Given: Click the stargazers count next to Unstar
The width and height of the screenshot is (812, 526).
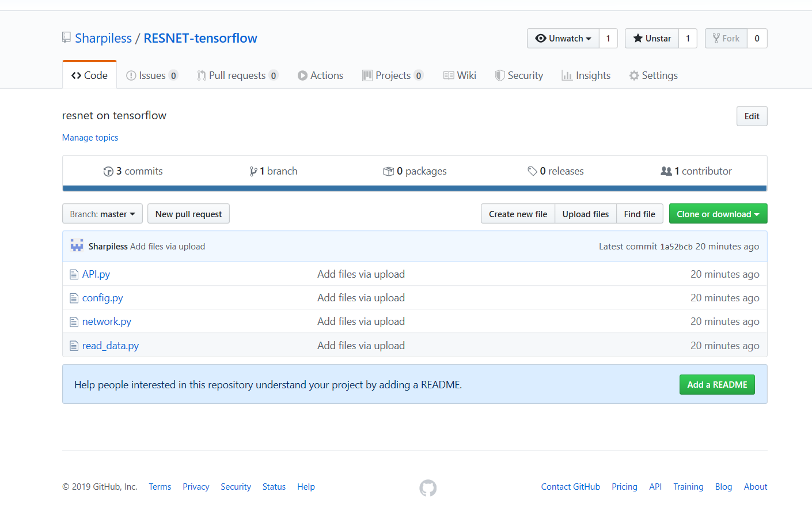Looking at the screenshot, I should pos(688,39).
